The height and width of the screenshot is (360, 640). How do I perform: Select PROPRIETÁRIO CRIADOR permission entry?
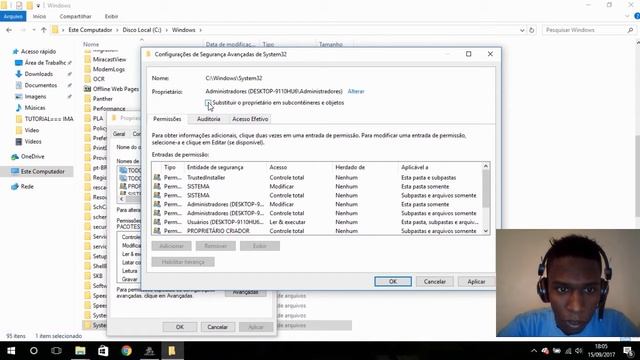[x=318, y=231]
